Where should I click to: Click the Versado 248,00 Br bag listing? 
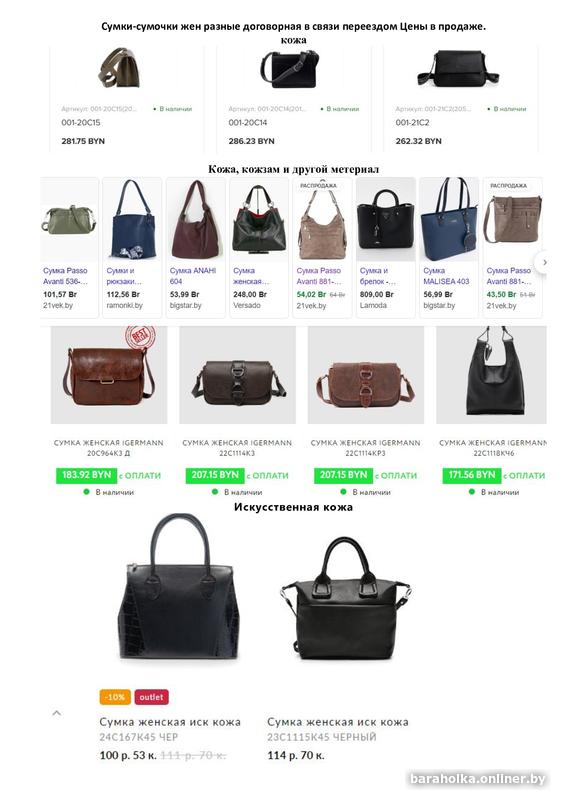pyautogui.click(x=259, y=247)
